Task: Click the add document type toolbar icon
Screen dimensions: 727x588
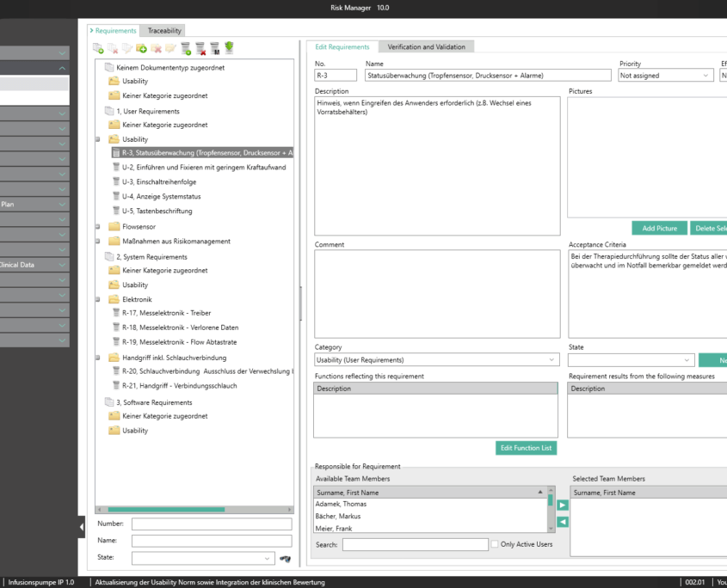Action: click(x=98, y=49)
